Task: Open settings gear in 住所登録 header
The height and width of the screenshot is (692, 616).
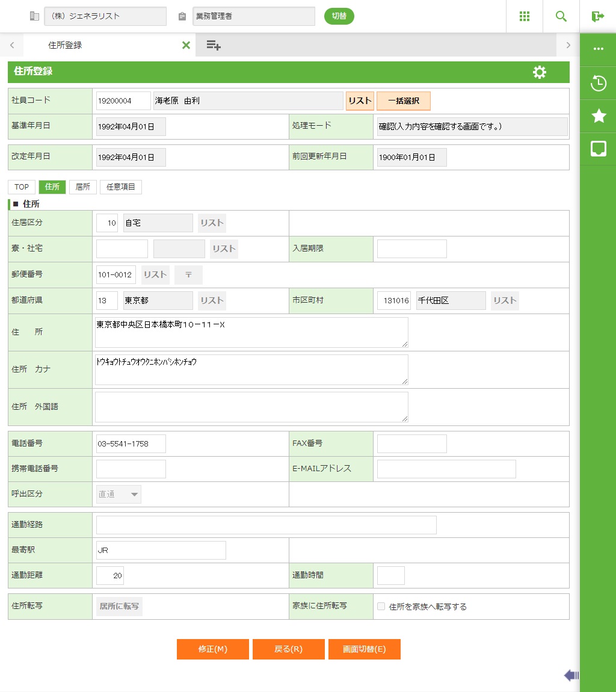Action: click(x=540, y=72)
